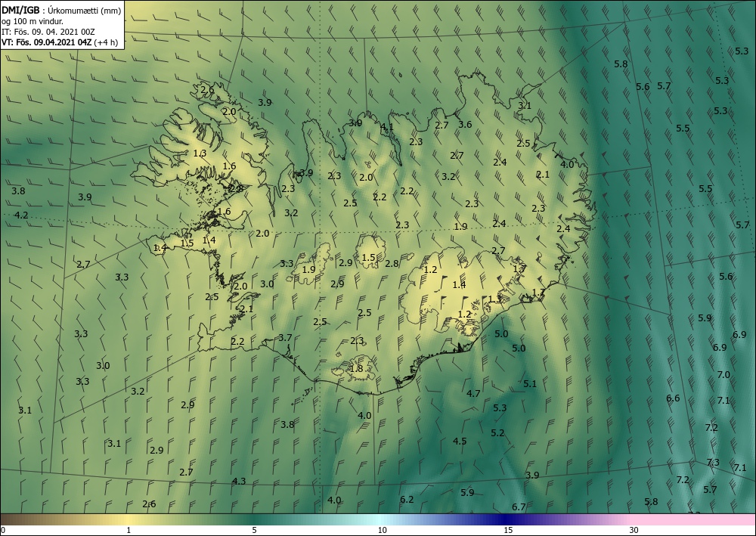
Task: Click the 3.7 value label
Action: [286, 337]
